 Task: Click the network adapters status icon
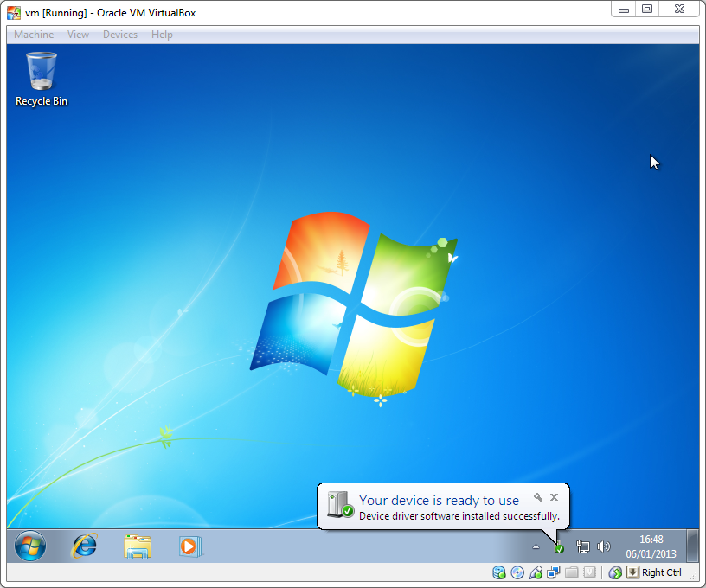pos(553,572)
